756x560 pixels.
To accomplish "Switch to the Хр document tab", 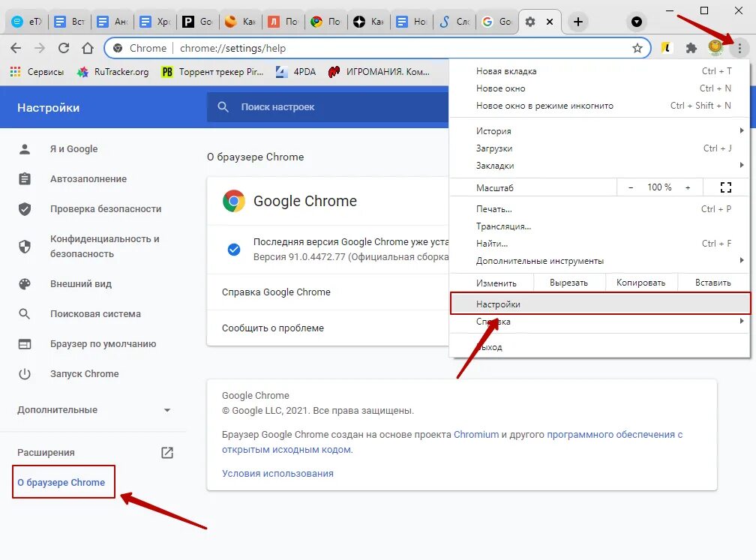I will click(x=155, y=22).
